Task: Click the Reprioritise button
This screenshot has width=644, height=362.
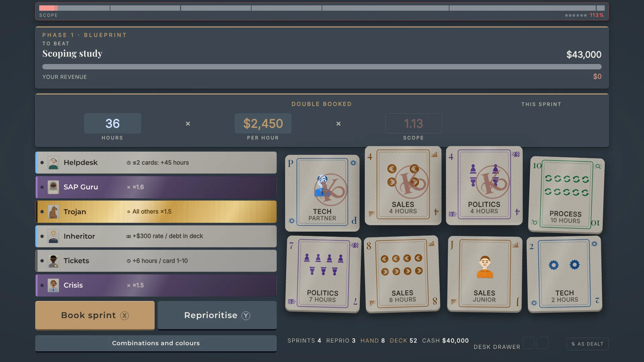Action: pos(217,315)
